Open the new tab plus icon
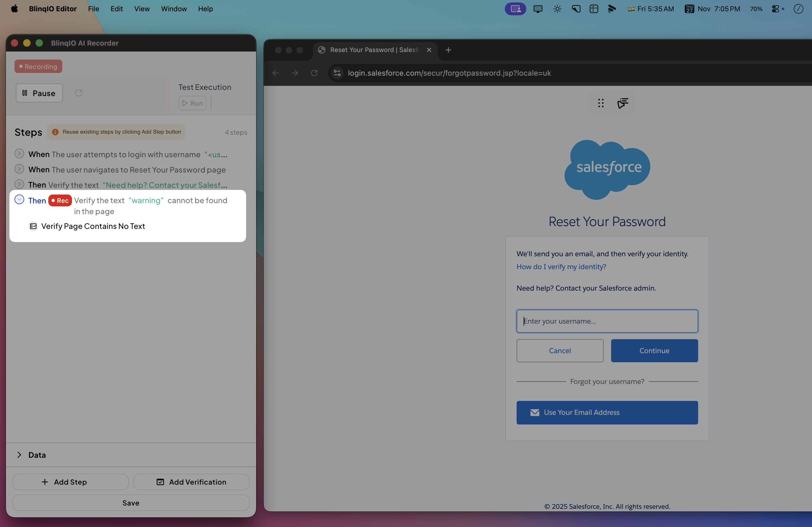The height and width of the screenshot is (527, 812). coord(448,50)
